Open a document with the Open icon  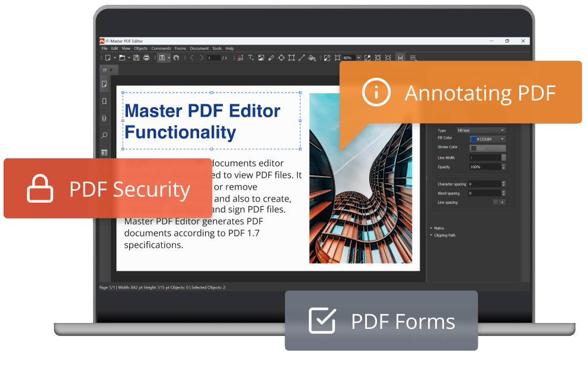[x=122, y=57]
